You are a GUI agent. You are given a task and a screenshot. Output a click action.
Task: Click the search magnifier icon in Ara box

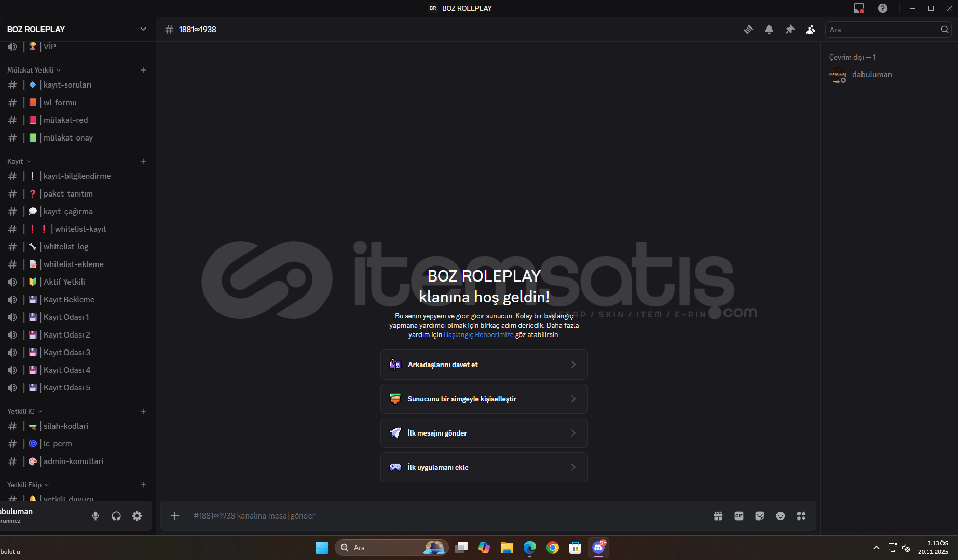pyautogui.click(x=945, y=30)
